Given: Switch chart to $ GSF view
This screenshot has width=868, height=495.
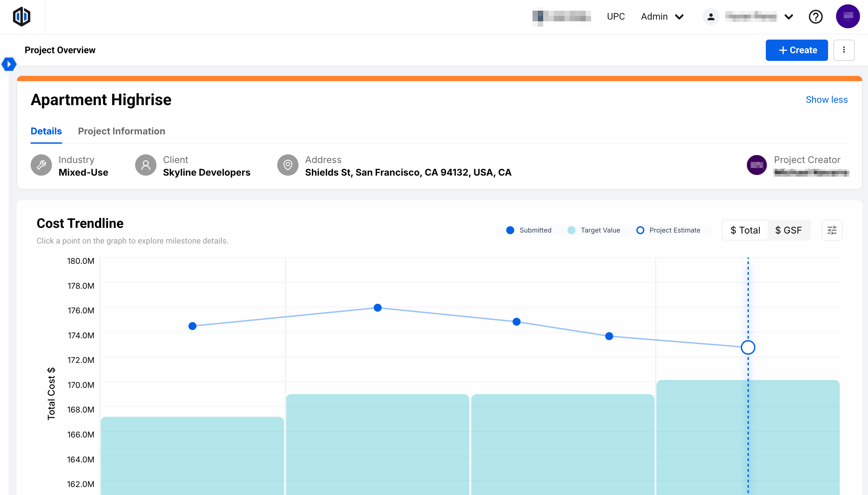Looking at the screenshot, I should 788,230.
